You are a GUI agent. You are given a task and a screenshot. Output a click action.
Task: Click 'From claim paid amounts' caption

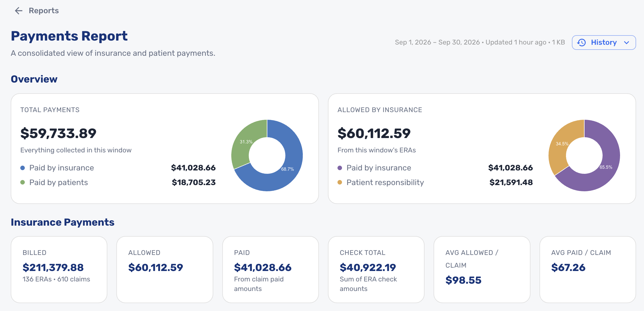(259, 284)
